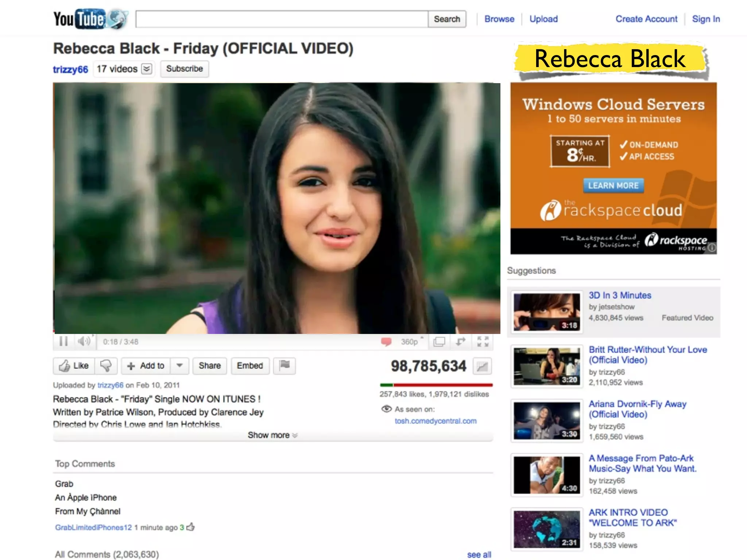Click the view count 98,785,634
This screenshot has width=747, height=560.
pos(429,366)
